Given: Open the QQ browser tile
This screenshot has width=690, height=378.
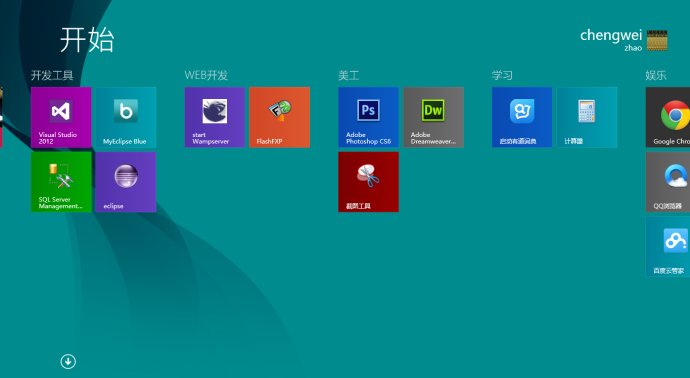Looking at the screenshot, I should [668, 182].
